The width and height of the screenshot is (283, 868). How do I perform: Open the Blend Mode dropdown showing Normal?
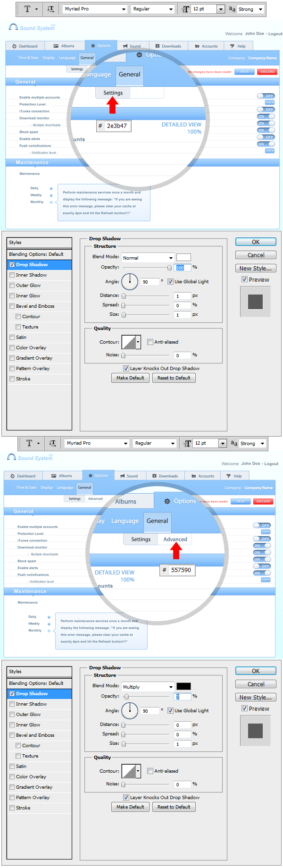[x=148, y=258]
